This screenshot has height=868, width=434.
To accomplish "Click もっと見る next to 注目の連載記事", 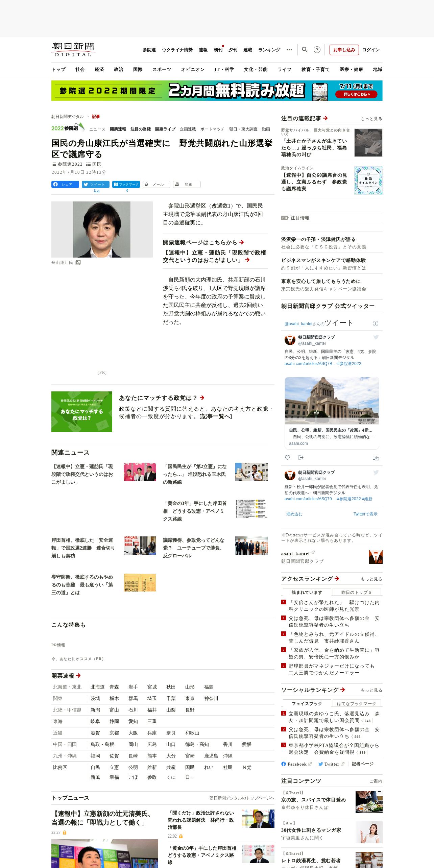I will [371, 119].
